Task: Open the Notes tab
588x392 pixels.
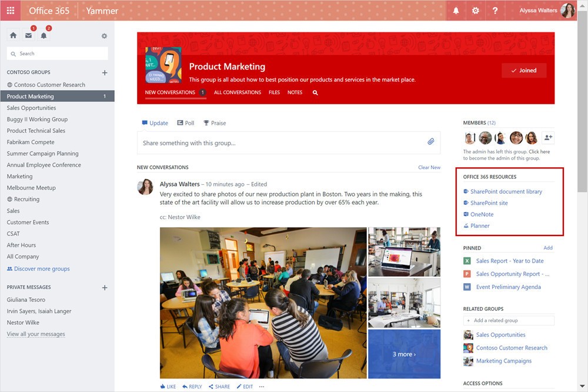Action: click(x=295, y=92)
